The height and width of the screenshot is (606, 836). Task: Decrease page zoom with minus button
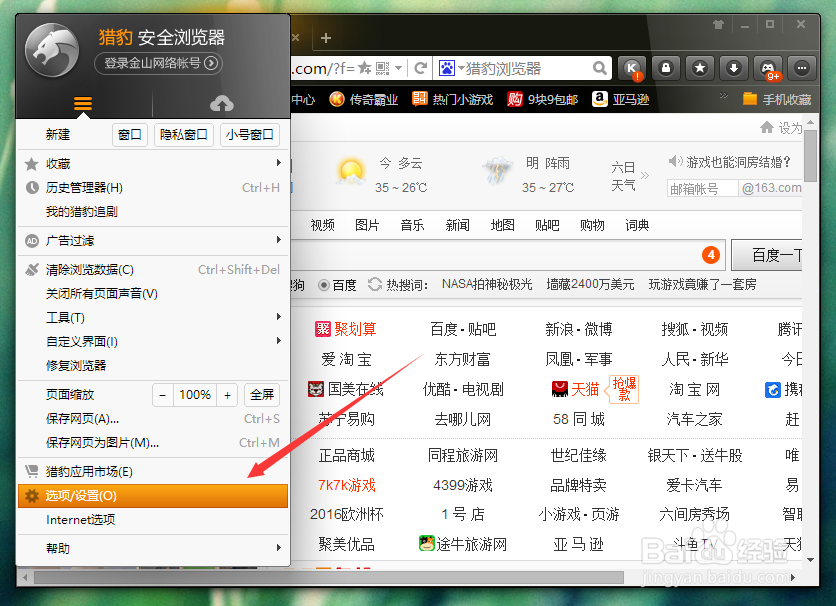click(163, 395)
